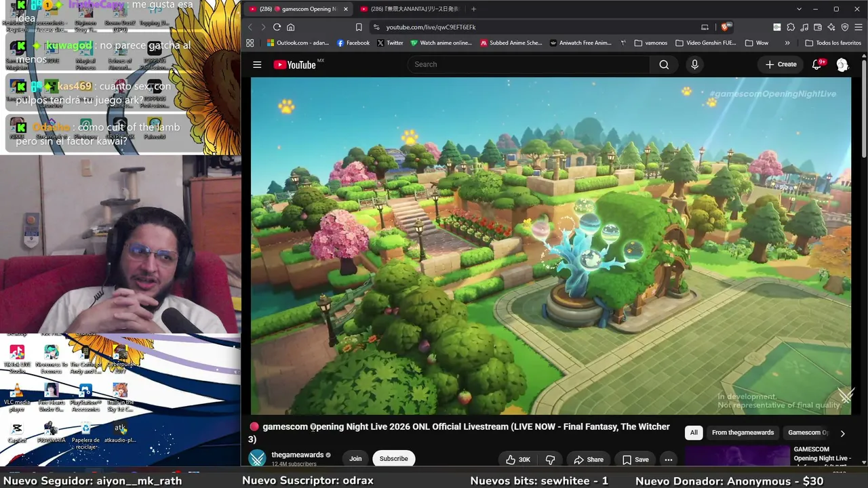
Task: Click the address bar URL youtube.com/live
Action: tap(431, 27)
